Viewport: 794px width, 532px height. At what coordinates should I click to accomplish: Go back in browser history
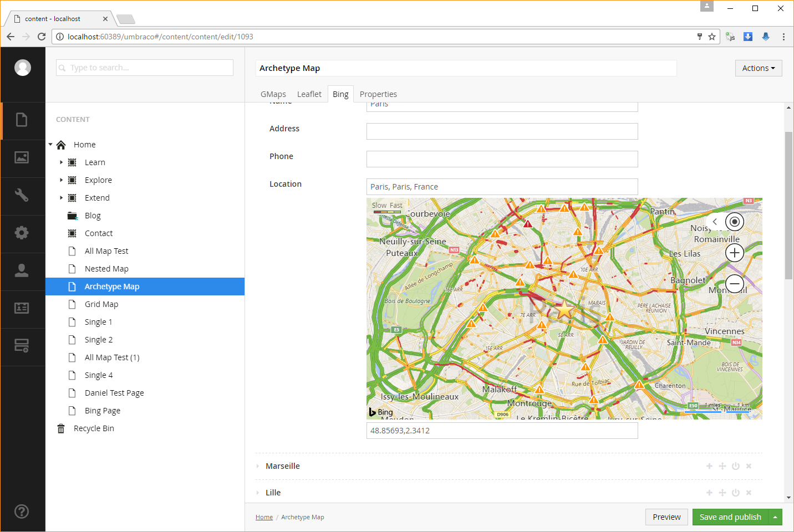click(11, 37)
